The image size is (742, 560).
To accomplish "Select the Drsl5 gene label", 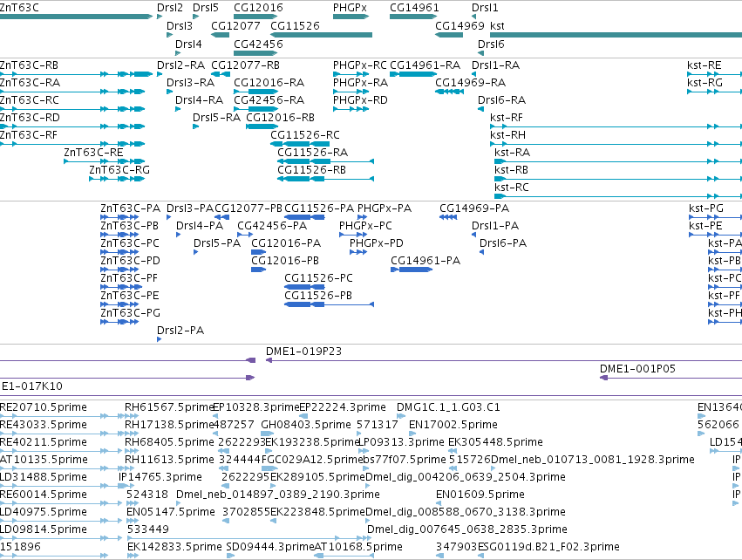I will pos(206,8).
